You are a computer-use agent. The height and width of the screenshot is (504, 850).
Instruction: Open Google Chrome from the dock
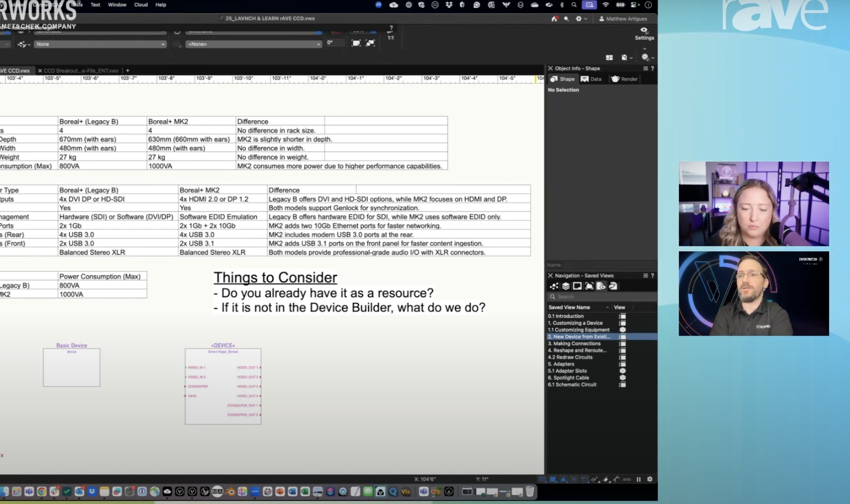coord(42,491)
